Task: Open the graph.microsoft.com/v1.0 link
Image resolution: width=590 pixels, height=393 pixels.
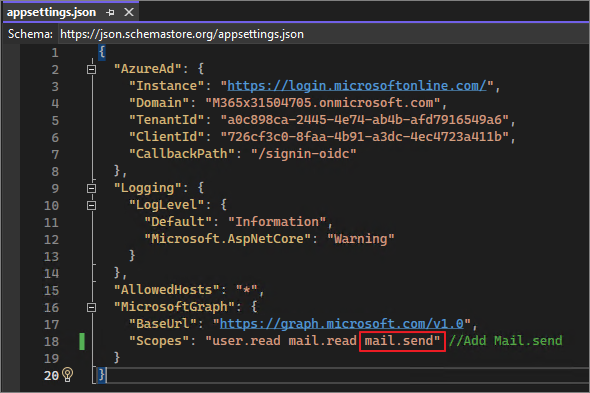Action: (x=341, y=324)
